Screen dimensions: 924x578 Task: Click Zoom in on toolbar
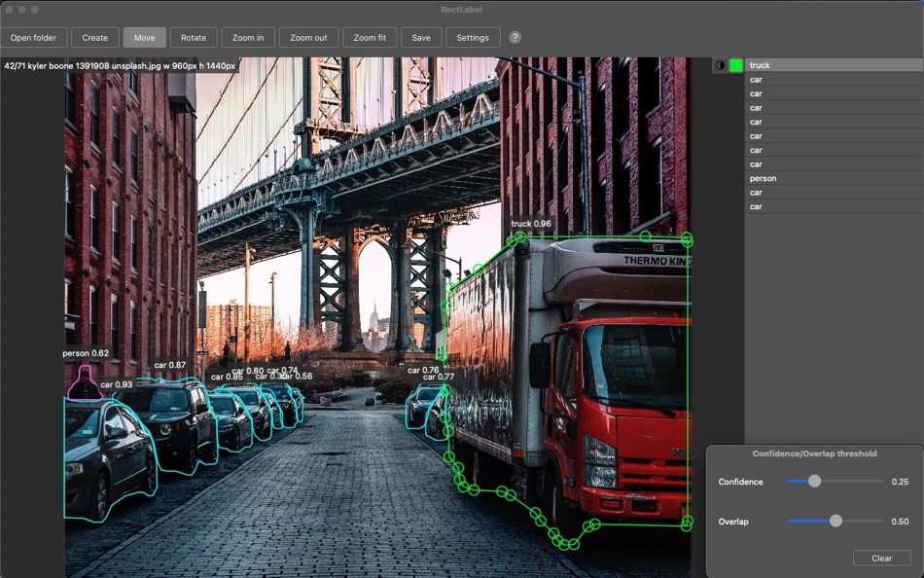point(248,37)
